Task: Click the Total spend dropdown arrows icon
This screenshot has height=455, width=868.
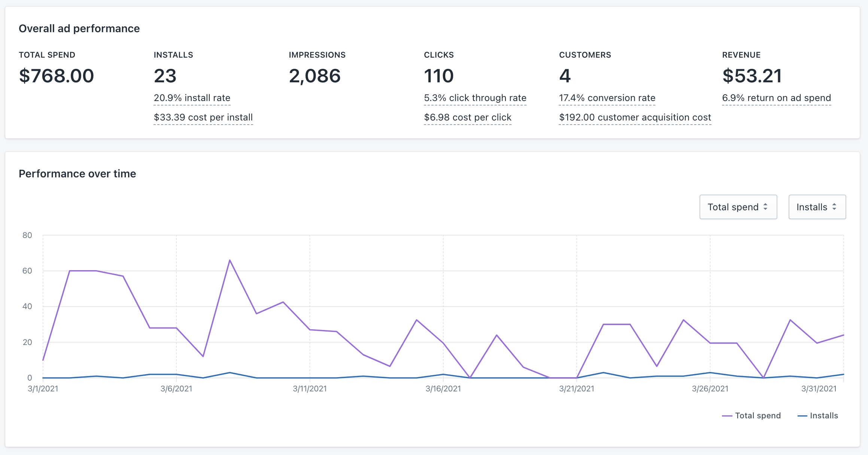Action: tap(765, 207)
